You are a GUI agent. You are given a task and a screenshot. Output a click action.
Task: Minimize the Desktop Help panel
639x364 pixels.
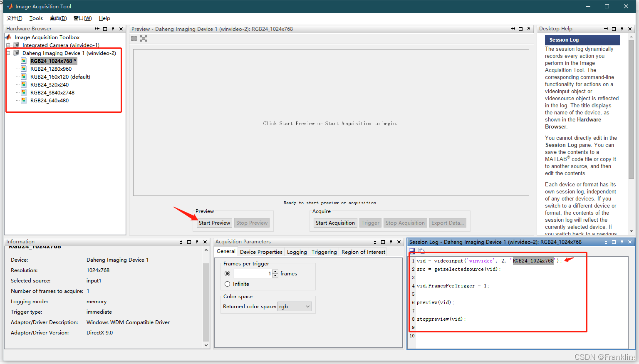[x=606, y=29]
